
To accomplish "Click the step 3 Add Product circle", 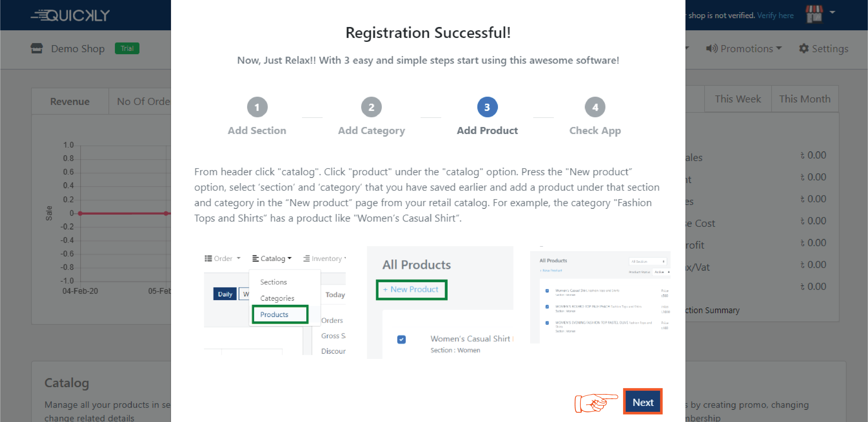I will click(487, 107).
